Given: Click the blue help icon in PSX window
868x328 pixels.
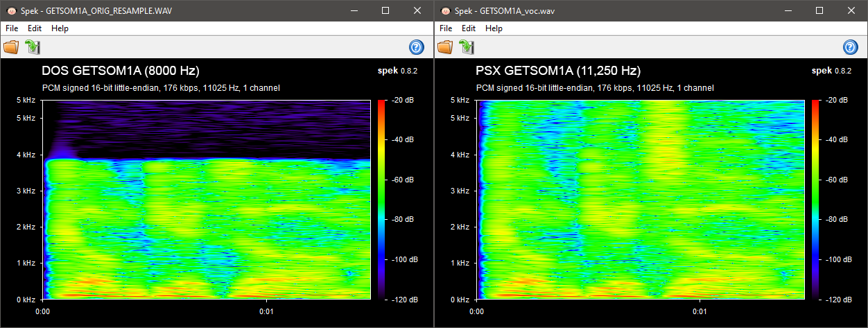Looking at the screenshot, I should [850, 47].
